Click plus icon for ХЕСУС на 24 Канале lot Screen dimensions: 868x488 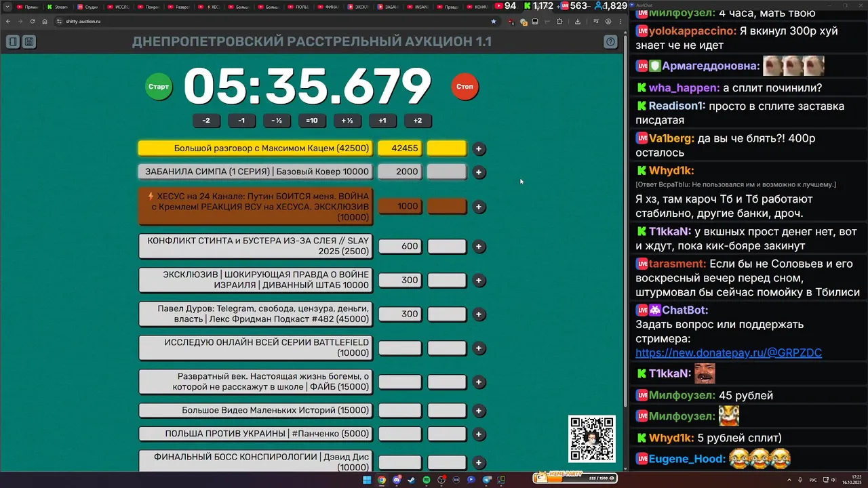point(479,207)
